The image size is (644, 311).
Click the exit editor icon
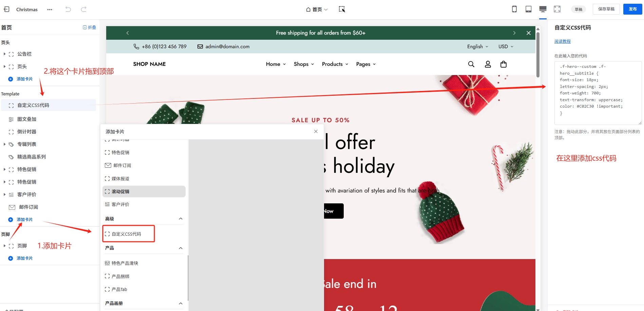(6, 9)
